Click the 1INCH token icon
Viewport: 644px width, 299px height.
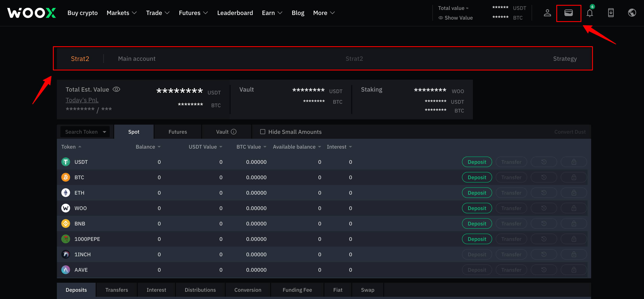point(65,254)
